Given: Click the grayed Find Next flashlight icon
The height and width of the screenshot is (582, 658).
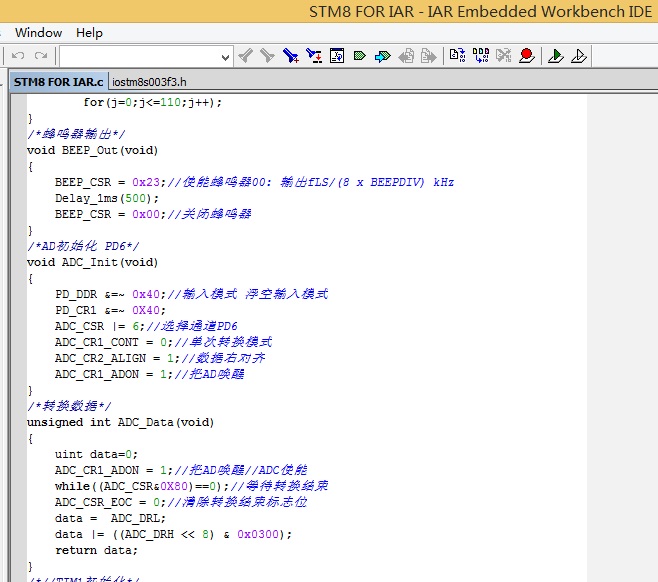Looking at the screenshot, I should (x=267, y=56).
